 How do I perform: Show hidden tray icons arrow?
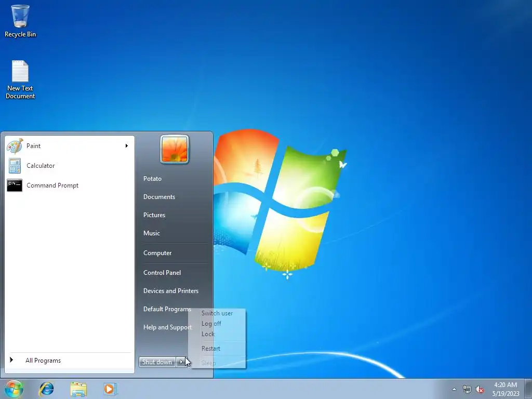454,389
